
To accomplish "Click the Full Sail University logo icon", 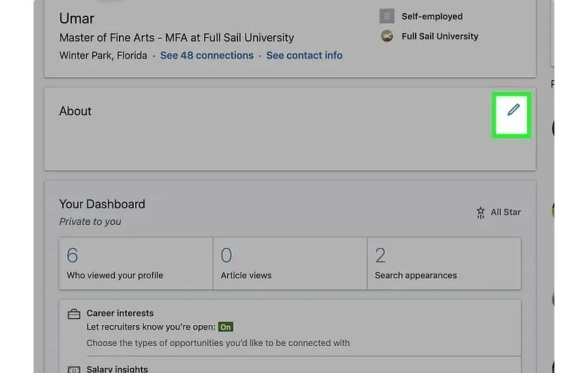I will [387, 36].
